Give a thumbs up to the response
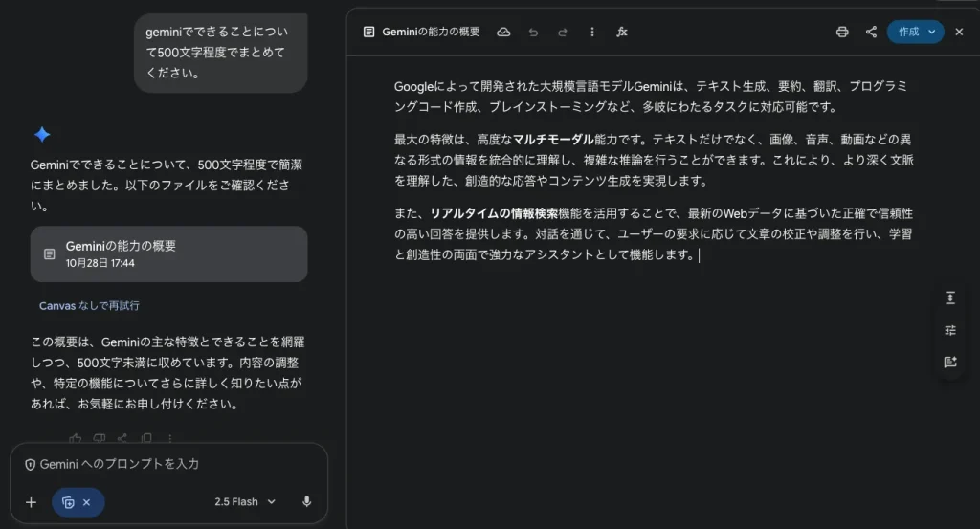The height and width of the screenshot is (529, 980). pyautogui.click(x=76, y=438)
